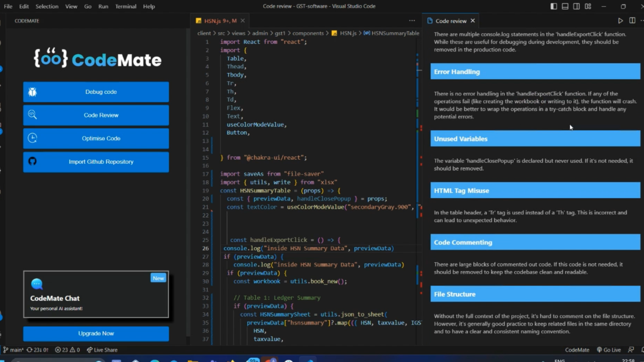Click the GitHub logo icon on Import button
Screen dimensions: 644x362
(x=32, y=162)
